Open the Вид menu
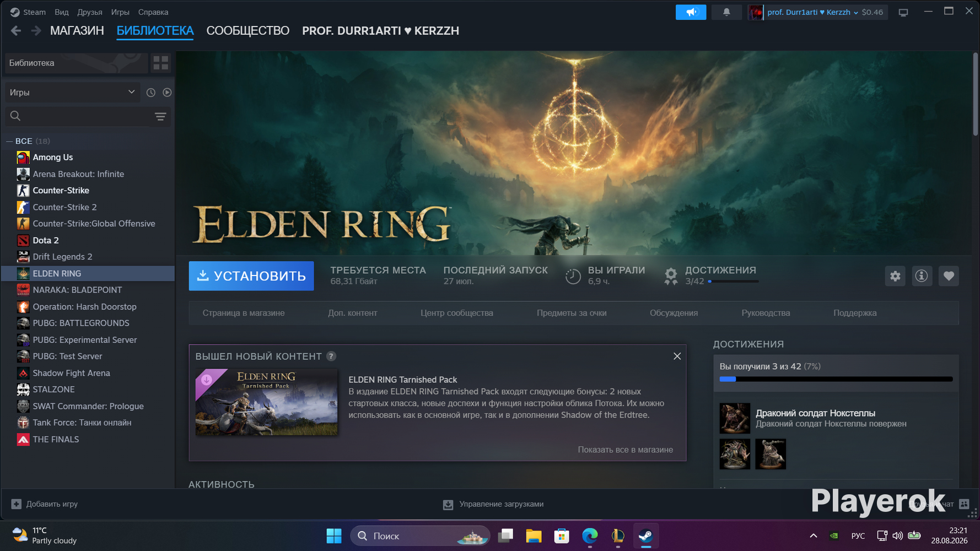 (62, 12)
